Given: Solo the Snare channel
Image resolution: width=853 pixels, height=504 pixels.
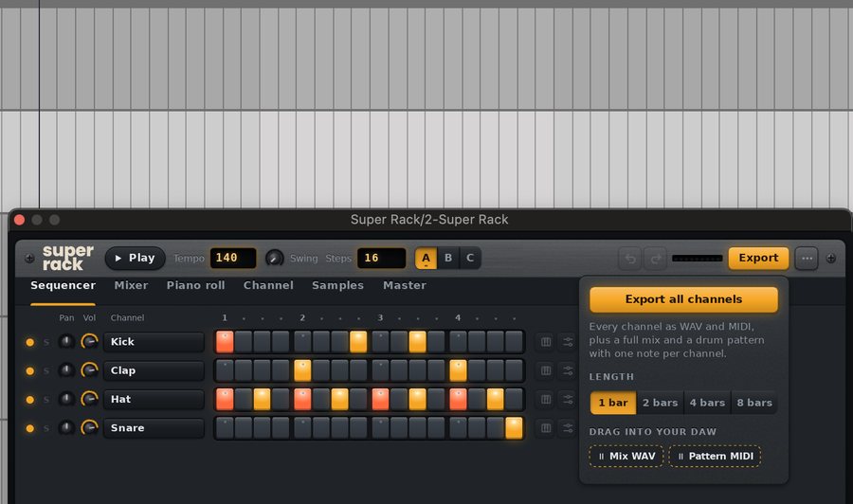Looking at the screenshot, I should click(x=46, y=428).
